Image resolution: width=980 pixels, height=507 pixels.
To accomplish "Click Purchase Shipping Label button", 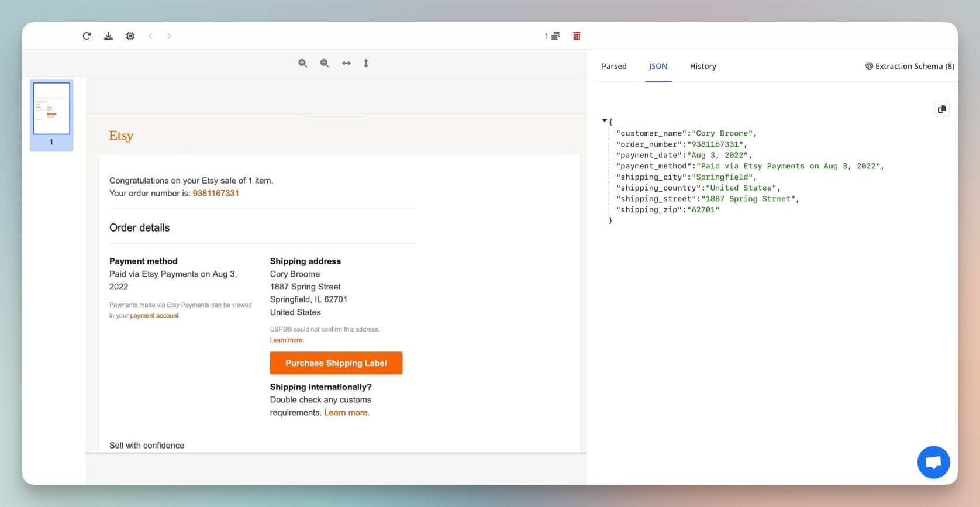I will 336,363.
